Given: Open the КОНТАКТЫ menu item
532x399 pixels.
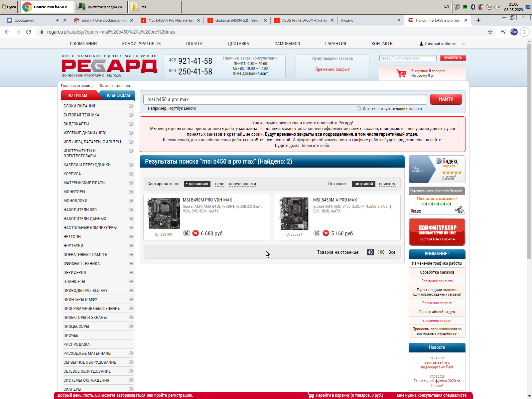Looking at the screenshot, I should click(382, 44).
